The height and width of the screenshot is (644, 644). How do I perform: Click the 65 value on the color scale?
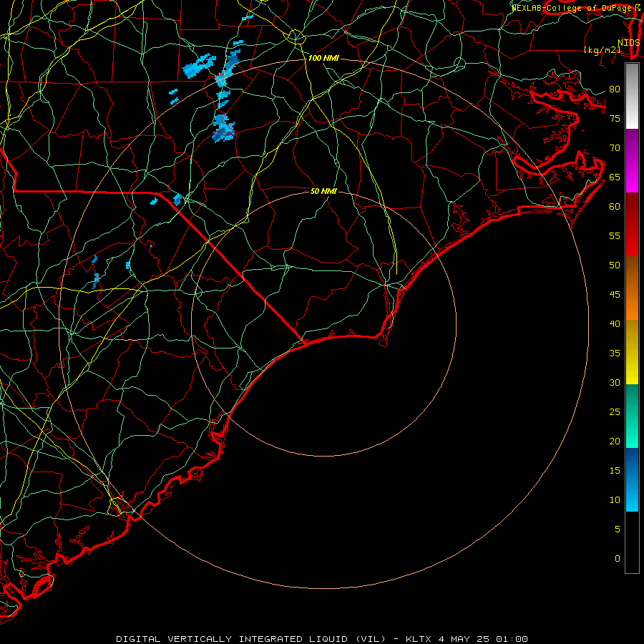point(615,177)
